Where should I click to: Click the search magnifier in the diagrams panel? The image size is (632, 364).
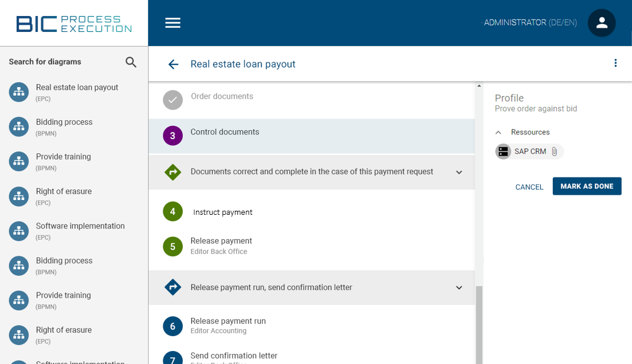pyautogui.click(x=131, y=62)
